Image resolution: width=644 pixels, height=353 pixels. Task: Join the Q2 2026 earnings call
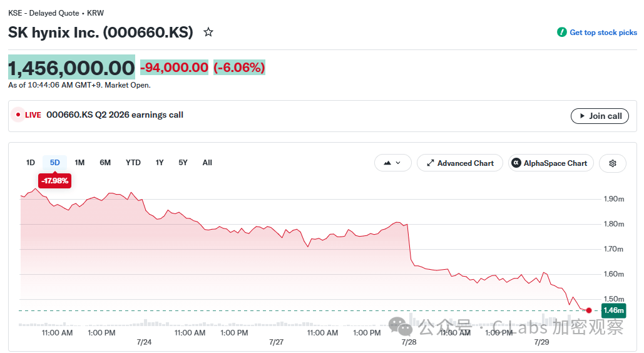tap(600, 116)
